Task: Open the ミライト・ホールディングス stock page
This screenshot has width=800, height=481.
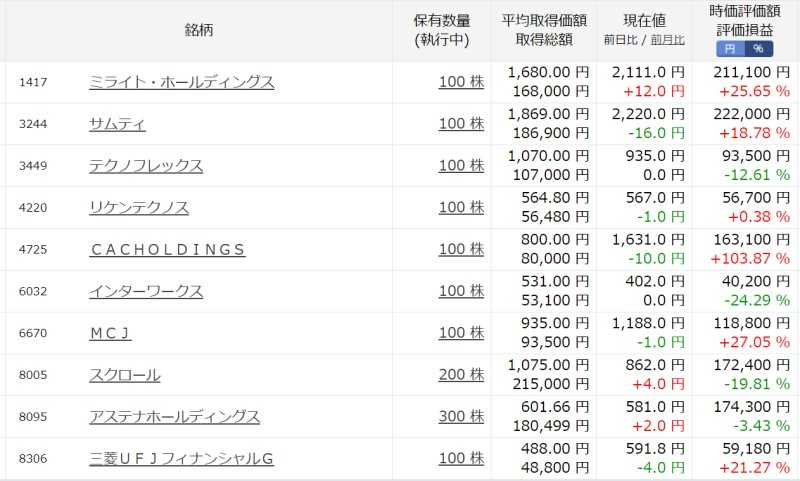Action: [182, 82]
